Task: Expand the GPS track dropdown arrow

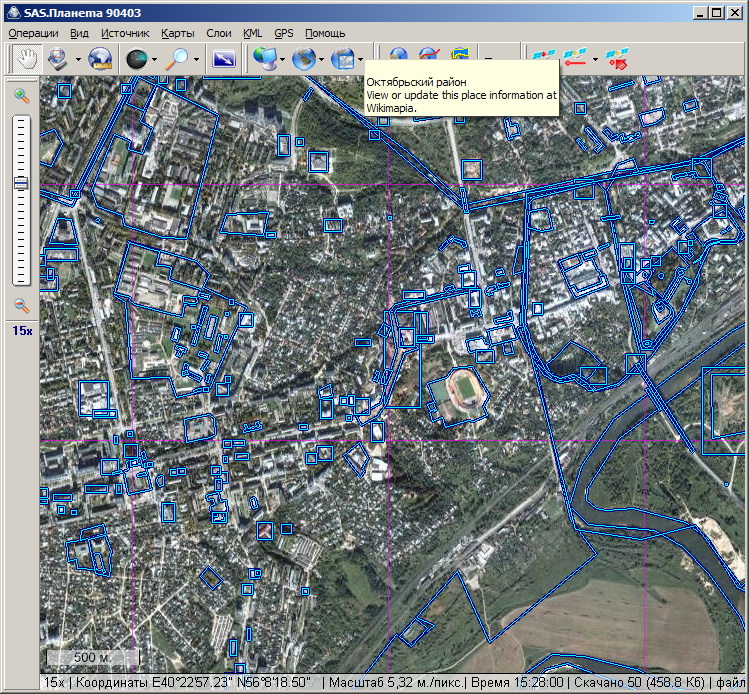Action: [595, 60]
